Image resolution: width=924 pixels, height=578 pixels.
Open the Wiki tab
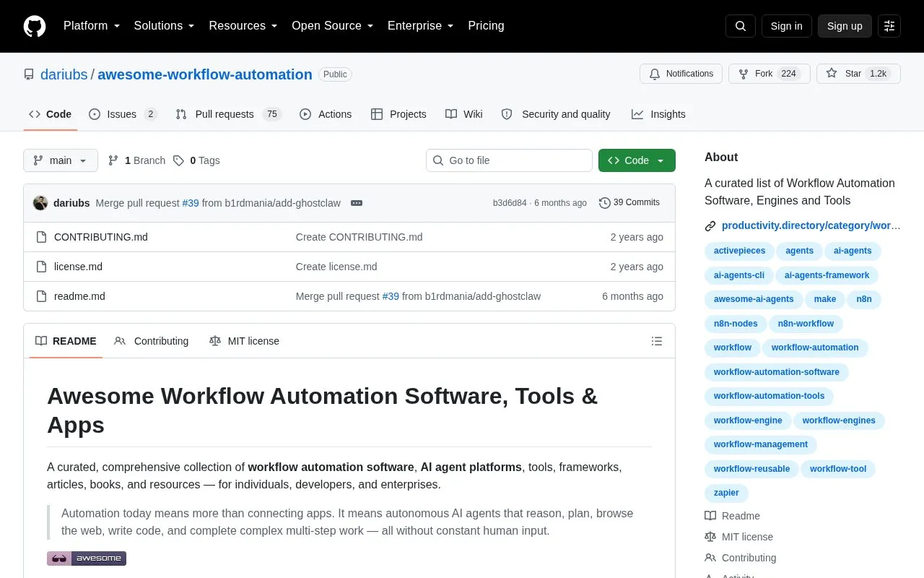[x=464, y=114]
